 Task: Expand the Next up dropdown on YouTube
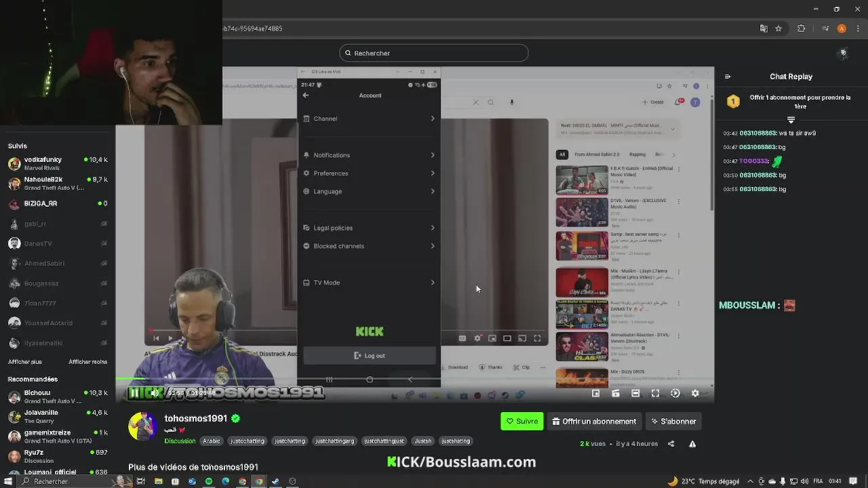point(673,128)
